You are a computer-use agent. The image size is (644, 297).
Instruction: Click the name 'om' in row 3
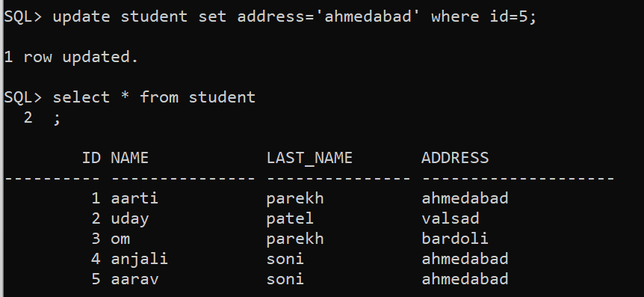pyautogui.click(x=120, y=239)
